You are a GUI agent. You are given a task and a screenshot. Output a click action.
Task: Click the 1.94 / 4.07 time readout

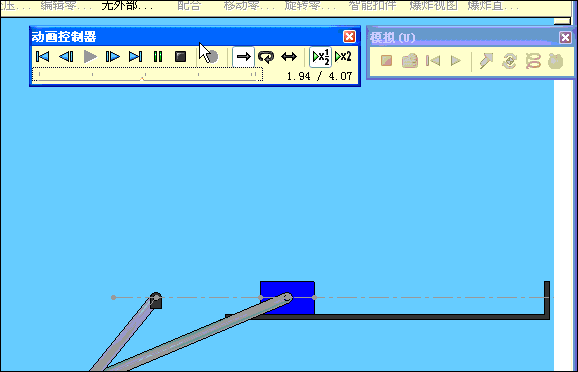(x=319, y=76)
